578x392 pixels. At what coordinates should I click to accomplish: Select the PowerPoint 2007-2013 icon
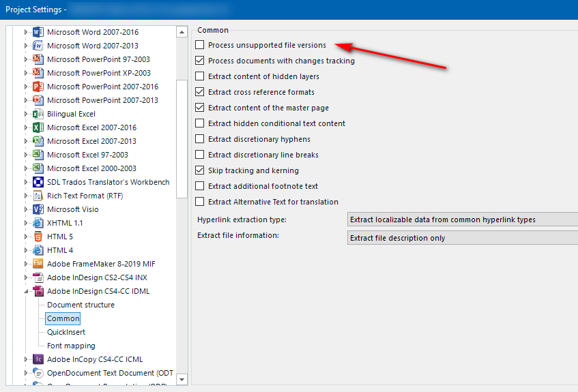coord(38,100)
